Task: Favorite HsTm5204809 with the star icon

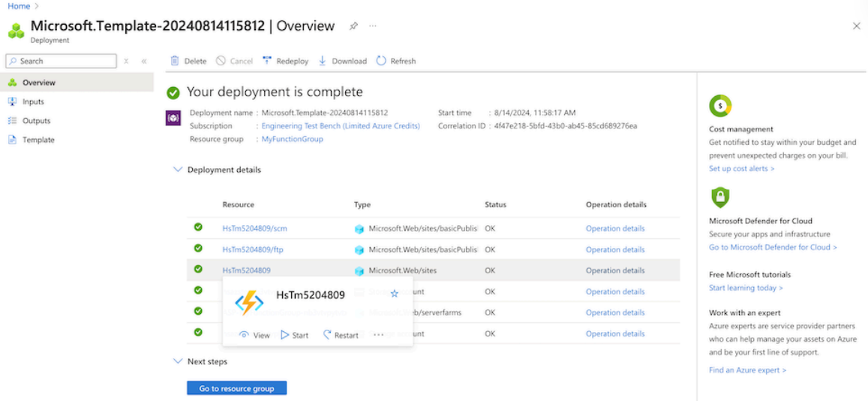Action: click(394, 294)
